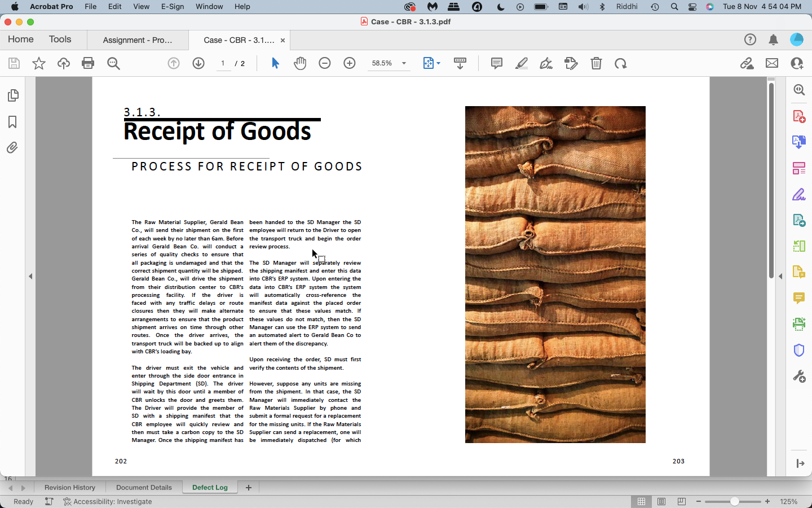812x508 pixels.
Task: Switch to the Assignment - Pro... tab
Action: (138, 40)
